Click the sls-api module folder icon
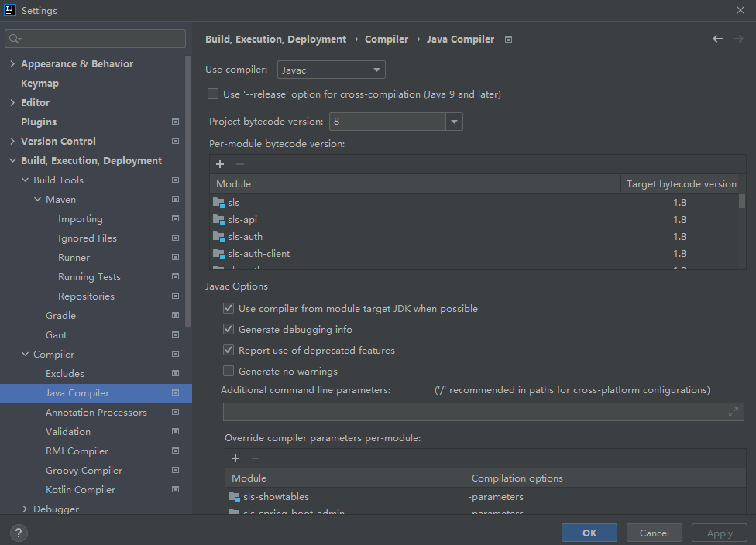 (219, 220)
